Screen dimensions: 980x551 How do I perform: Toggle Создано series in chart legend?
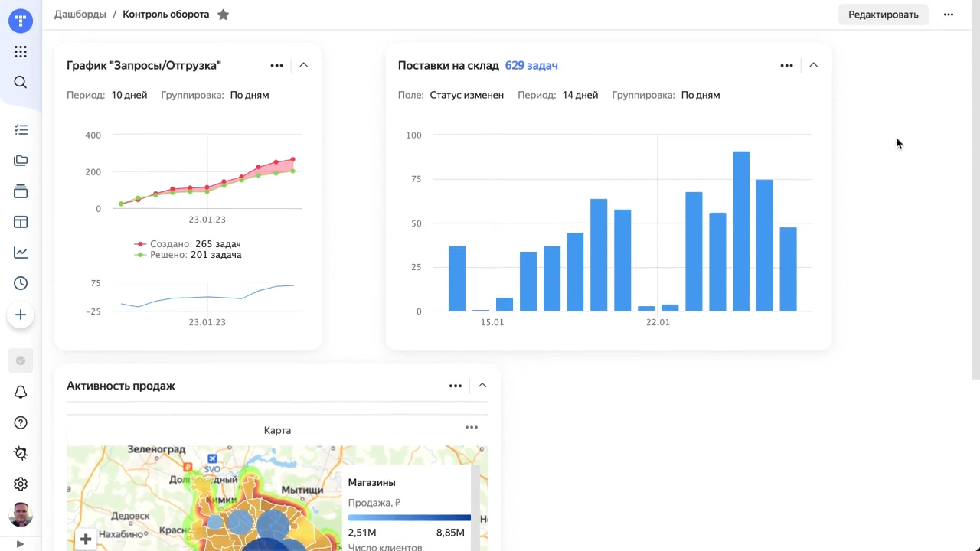pos(188,244)
